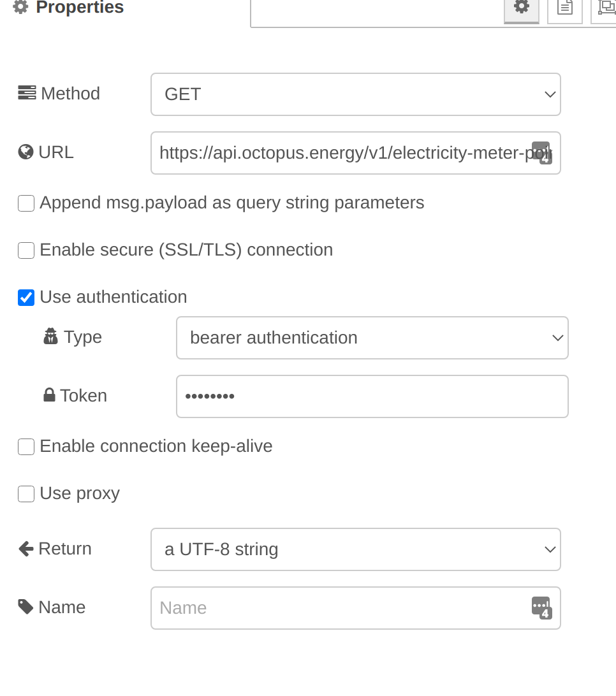616x696 pixels.
Task: Click inside the URL input field
Action: pos(342,153)
